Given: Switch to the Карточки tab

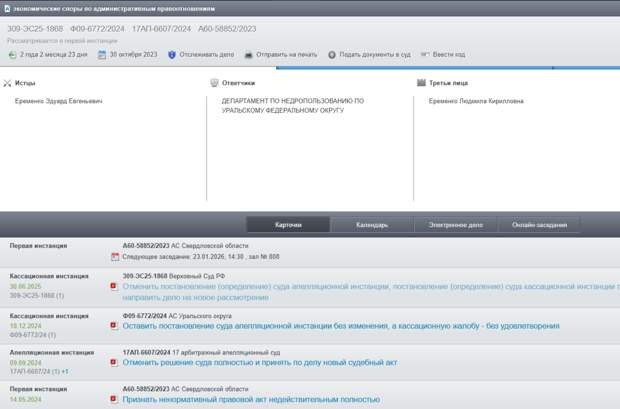Looking at the screenshot, I should [288, 225].
